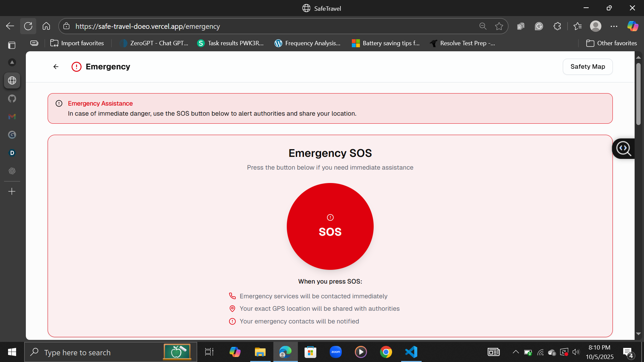The height and width of the screenshot is (362, 644).
Task: Open the Frequency Analysis bookmark
Action: point(307,43)
